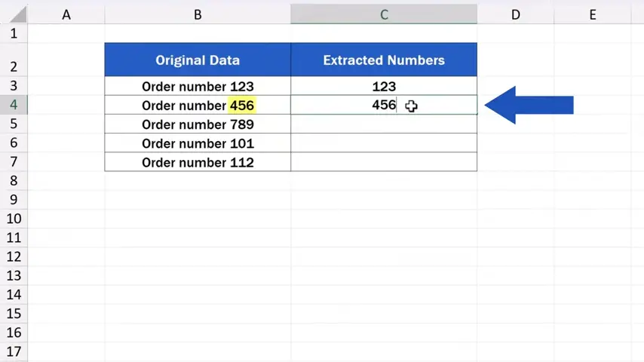This screenshot has height=362, width=644.
Task: Click the column C header
Action: (x=384, y=14)
